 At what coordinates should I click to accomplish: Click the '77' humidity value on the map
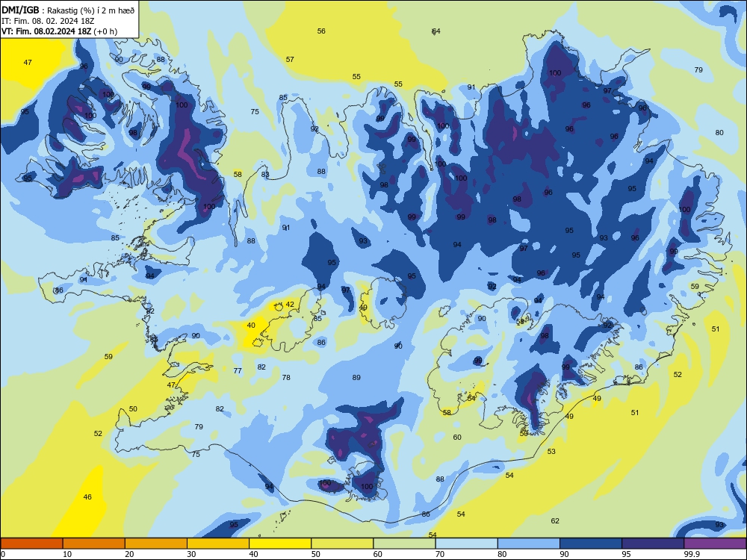click(238, 370)
